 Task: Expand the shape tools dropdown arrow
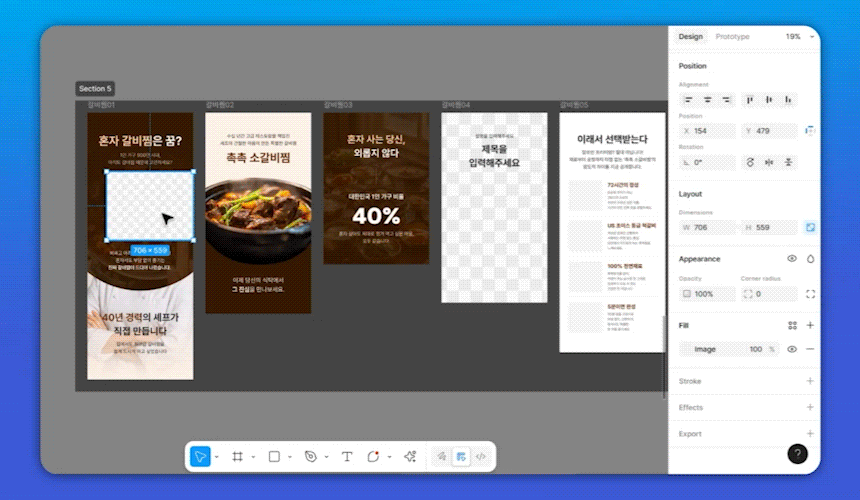tap(288, 457)
